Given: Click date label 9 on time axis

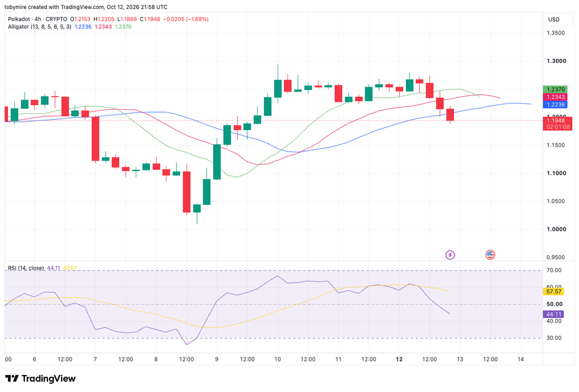Looking at the screenshot, I should 217,359.
